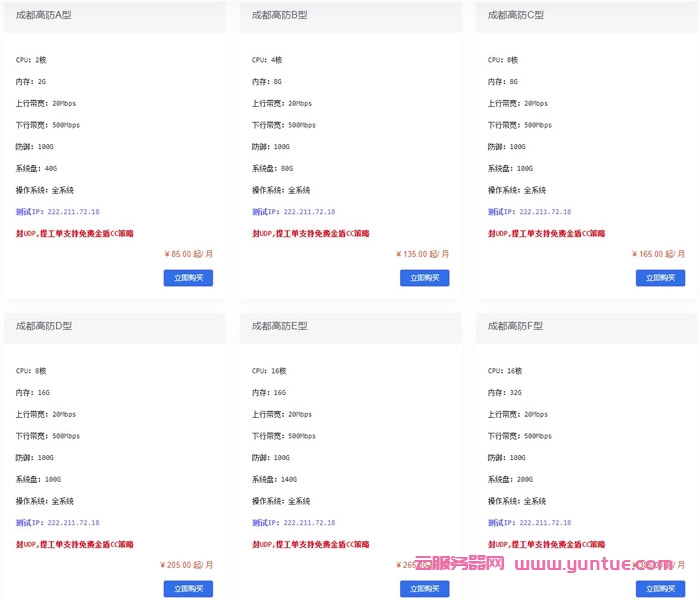Click 立即购买 for 成都高防A型 plan
This screenshot has width=700, height=600.
click(x=188, y=278)
